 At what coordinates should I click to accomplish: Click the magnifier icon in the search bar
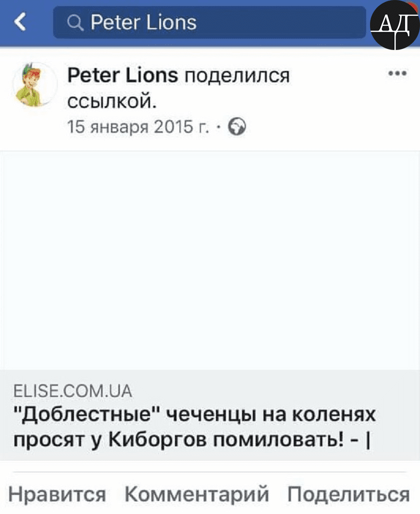tap(75, 22)
